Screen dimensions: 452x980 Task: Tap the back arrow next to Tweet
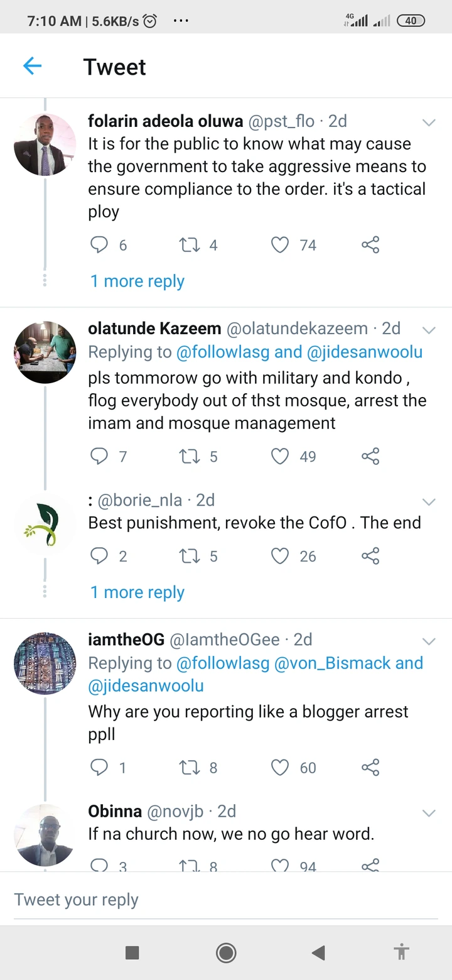(32, 66)
